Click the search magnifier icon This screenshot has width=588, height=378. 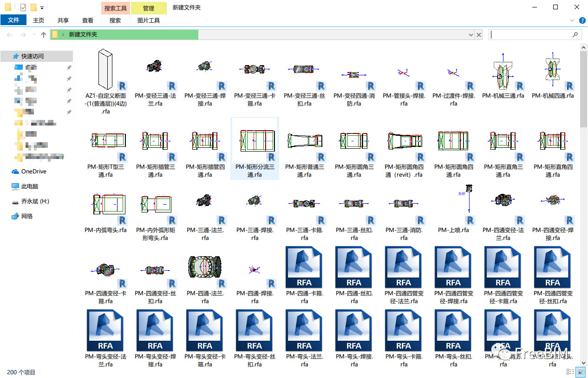575,35
